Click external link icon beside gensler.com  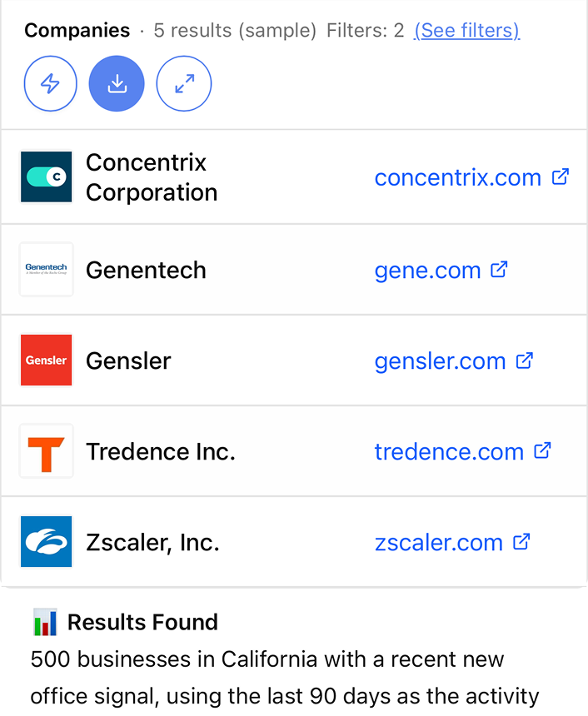(x=524, y=360)
